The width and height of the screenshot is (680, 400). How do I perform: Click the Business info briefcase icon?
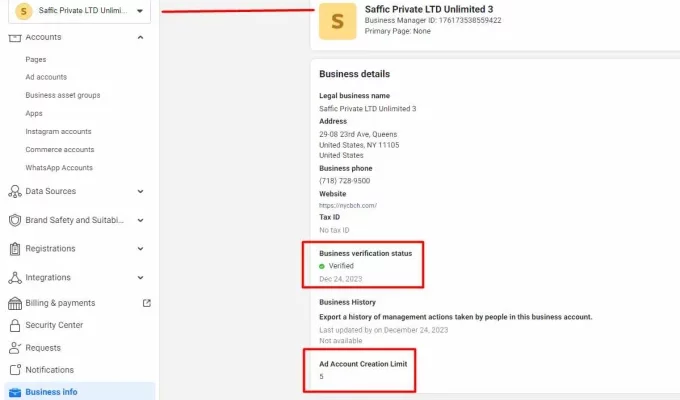click(x=15, y=392)
